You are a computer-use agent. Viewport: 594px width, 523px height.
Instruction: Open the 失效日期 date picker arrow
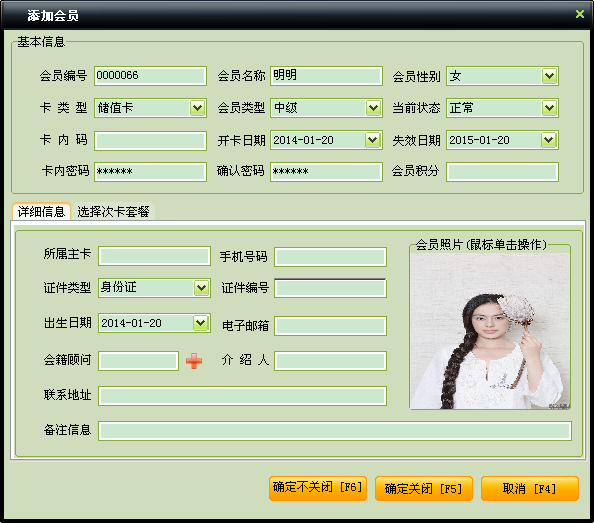549,140
